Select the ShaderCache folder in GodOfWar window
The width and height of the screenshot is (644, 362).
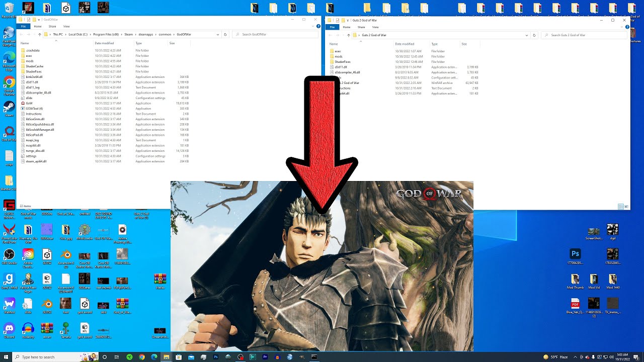pos(32,66)
